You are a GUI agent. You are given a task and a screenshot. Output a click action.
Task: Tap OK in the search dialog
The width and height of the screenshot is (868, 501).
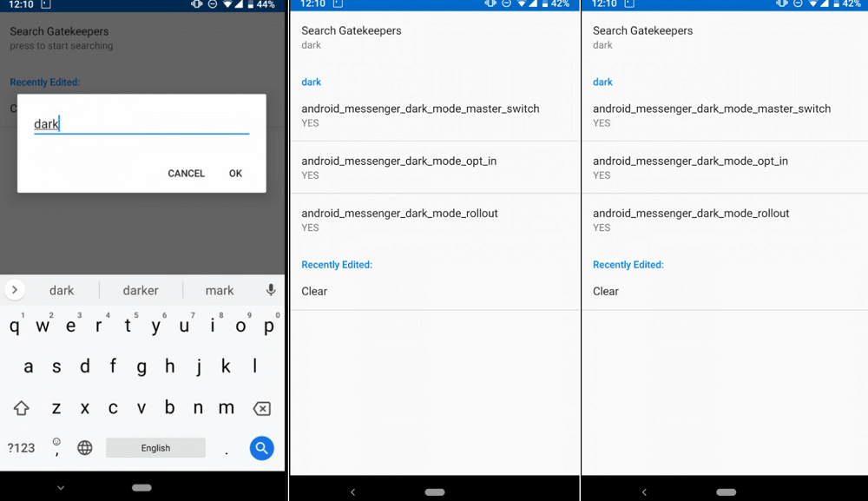(235, 174)
